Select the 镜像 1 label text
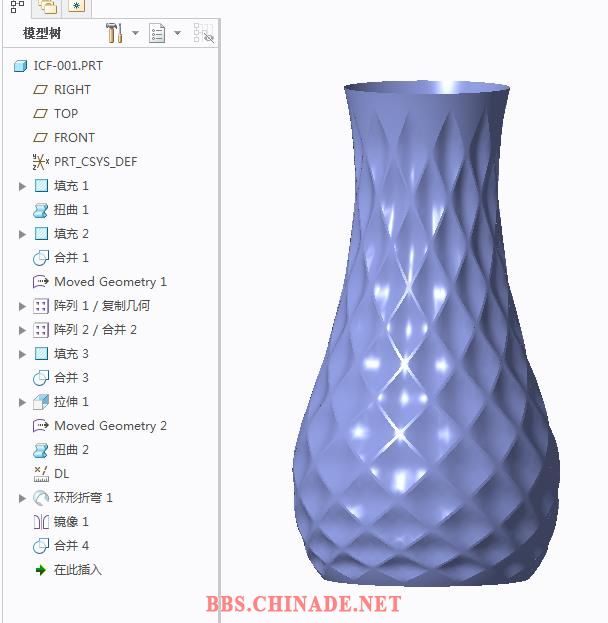Screen dimensions: 608x623 coord(71,522)
